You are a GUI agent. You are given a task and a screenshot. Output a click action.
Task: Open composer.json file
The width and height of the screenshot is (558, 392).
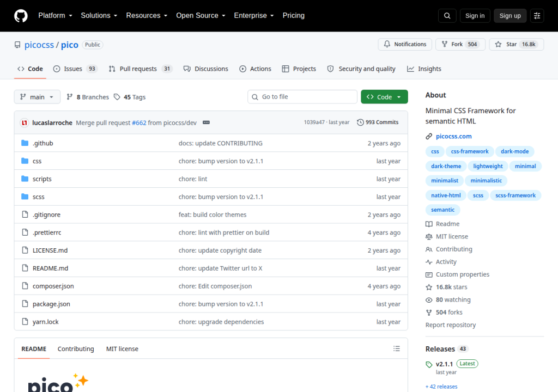(53, 286)
